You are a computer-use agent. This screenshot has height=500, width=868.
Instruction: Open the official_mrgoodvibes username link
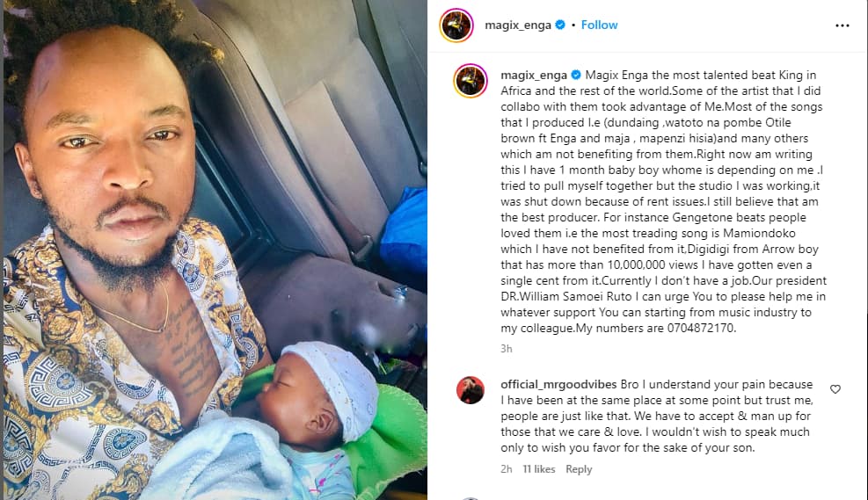[x=558, y=384]
